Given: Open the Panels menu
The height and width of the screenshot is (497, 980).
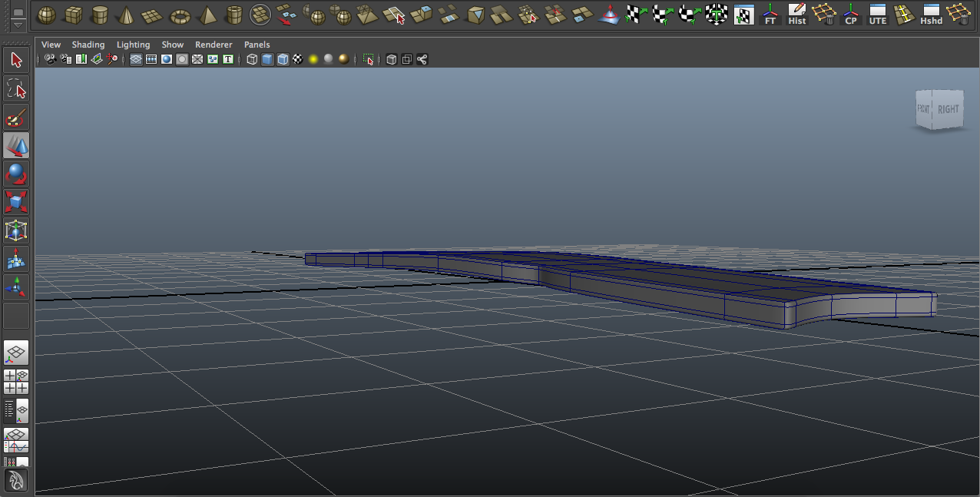Looking at the screenshot, I should (x=257, y=45).
